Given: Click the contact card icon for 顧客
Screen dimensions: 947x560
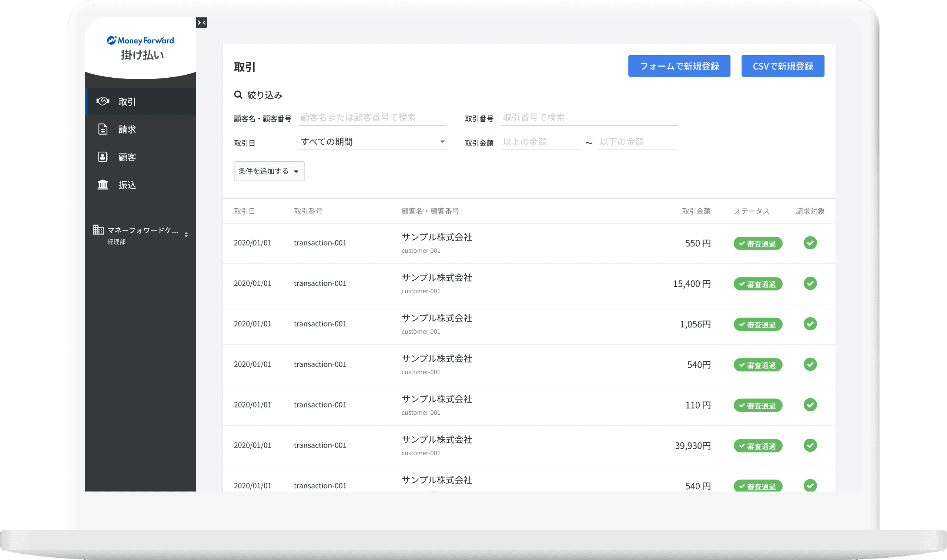Looking at the screenshot, I should pyautogui.click(x=103, y=157).
